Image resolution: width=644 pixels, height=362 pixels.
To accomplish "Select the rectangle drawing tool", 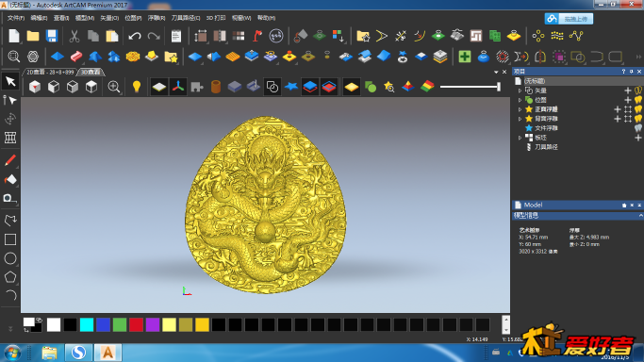I will click(10, 239).
